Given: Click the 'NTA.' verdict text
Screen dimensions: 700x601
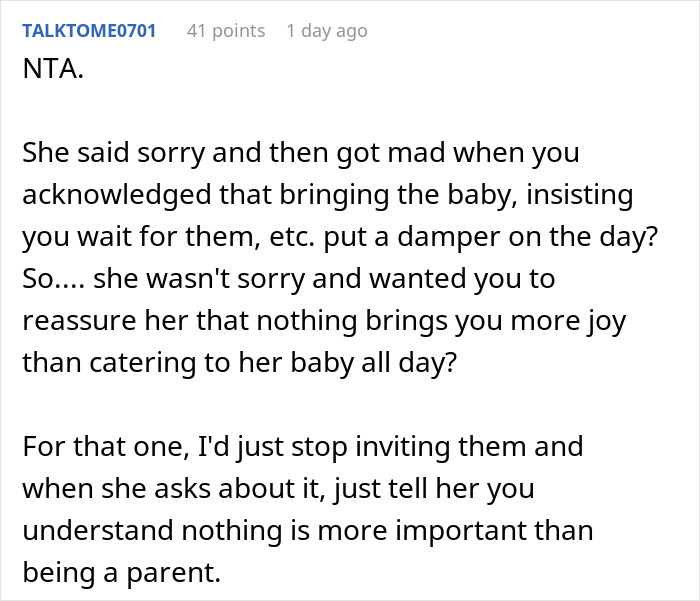Looking at the screenshot, I should click(x=53, y=69).
